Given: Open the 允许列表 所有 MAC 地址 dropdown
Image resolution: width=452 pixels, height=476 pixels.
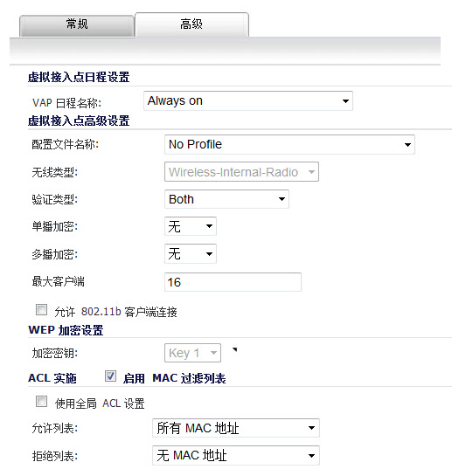Looking at the screenshot, I should 236,428.
